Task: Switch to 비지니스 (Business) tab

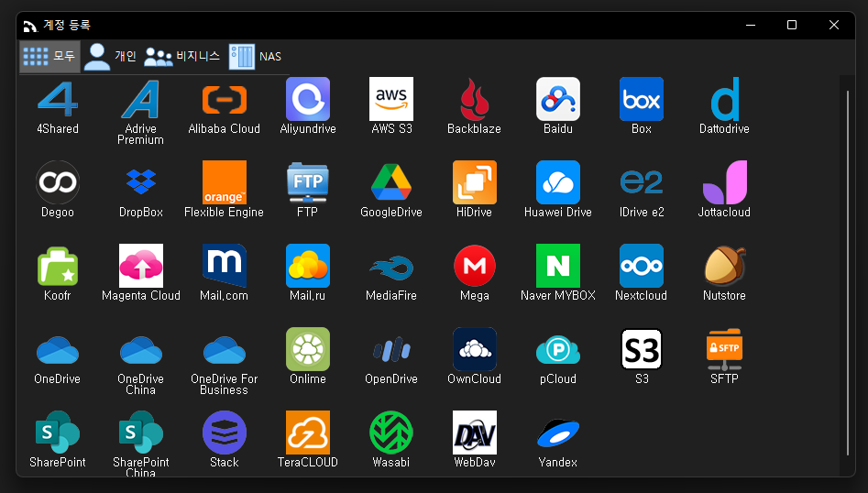Action: (x=182, y=57)
